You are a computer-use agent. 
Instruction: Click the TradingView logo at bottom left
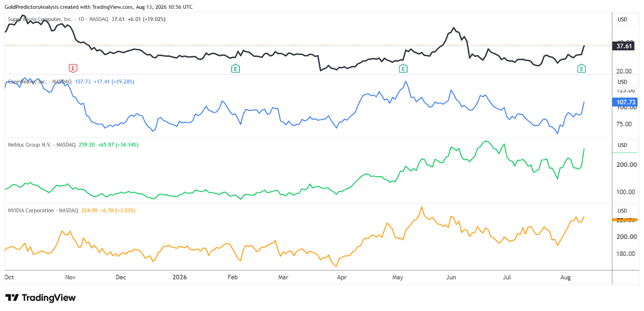pos(40,297)
